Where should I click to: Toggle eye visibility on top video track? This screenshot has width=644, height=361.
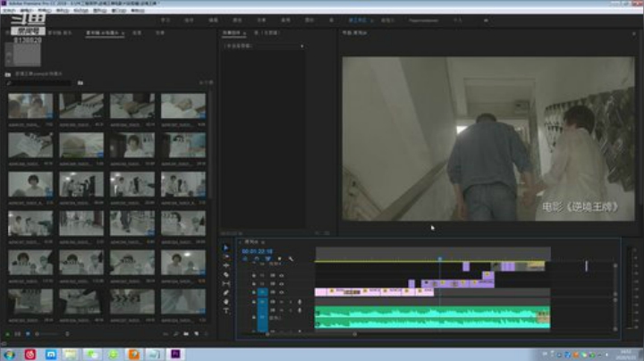(282, 275)
